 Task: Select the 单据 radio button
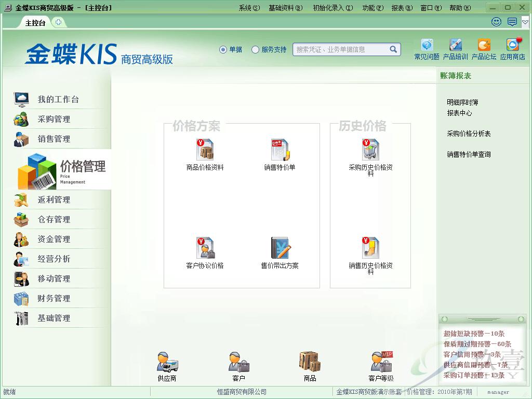223,49
